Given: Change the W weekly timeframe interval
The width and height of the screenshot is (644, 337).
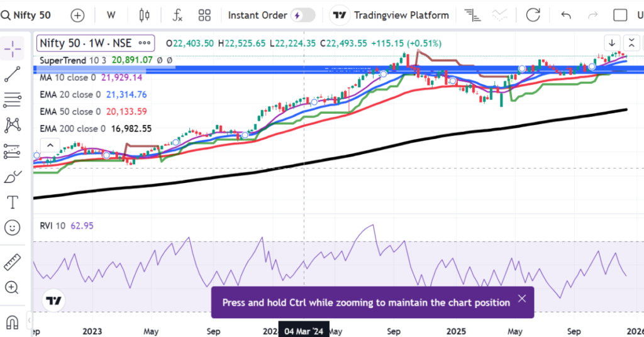Looking at the screenshot, I should [111, 16].
